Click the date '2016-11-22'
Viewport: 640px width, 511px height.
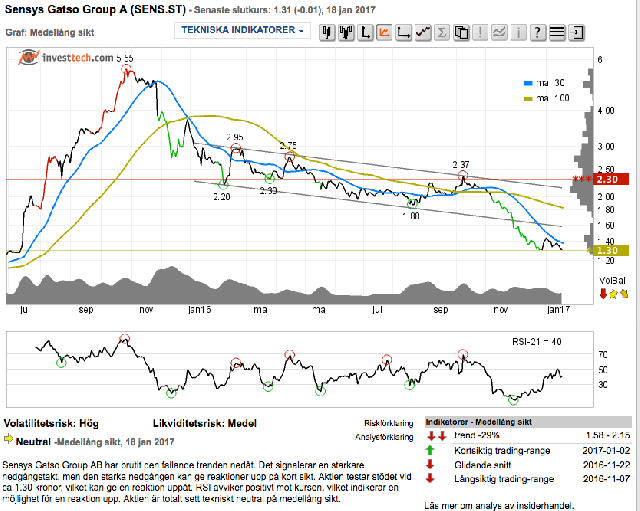tap(606, 464)
